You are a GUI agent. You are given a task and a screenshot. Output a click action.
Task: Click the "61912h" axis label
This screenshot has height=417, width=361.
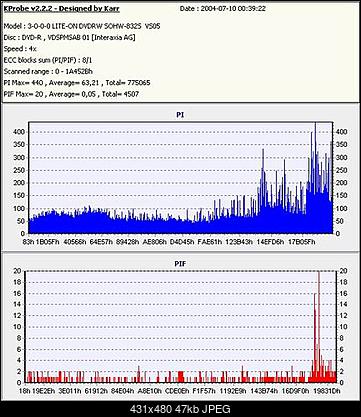point(96,390)
